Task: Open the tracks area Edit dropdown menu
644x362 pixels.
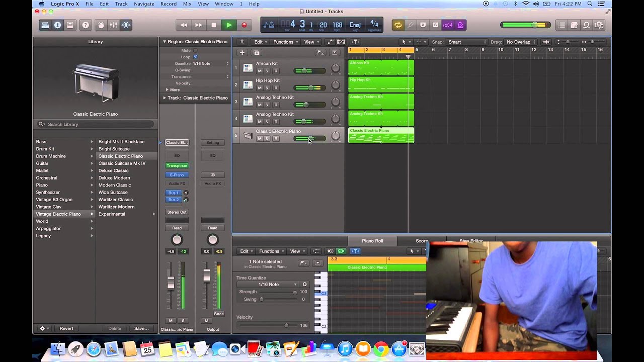Action: [x=260, y=42]
